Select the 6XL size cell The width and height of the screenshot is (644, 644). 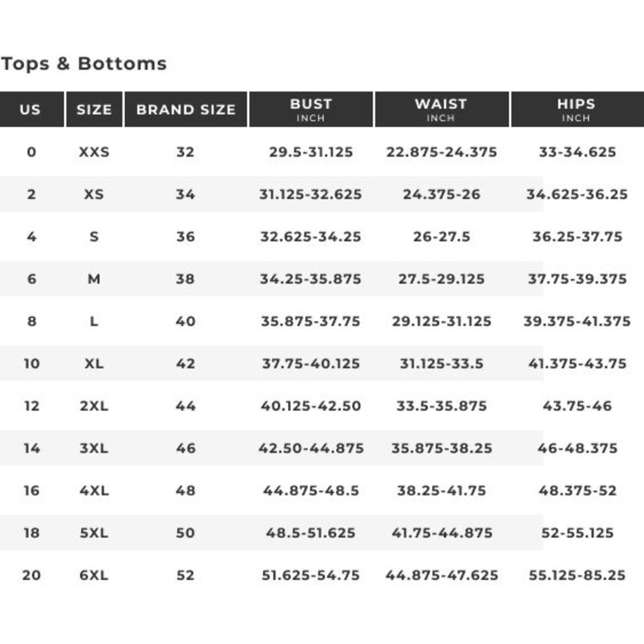point(94,575)
